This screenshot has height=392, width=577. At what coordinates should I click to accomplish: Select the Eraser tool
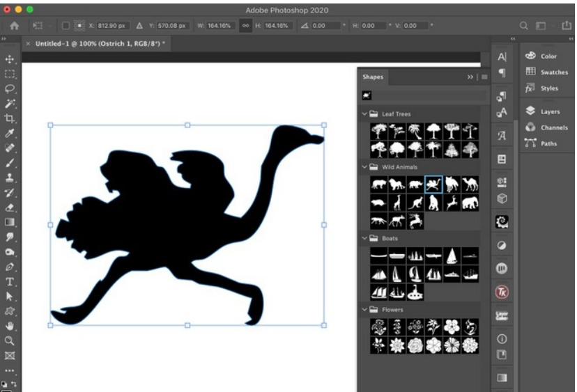pos(10,207)
